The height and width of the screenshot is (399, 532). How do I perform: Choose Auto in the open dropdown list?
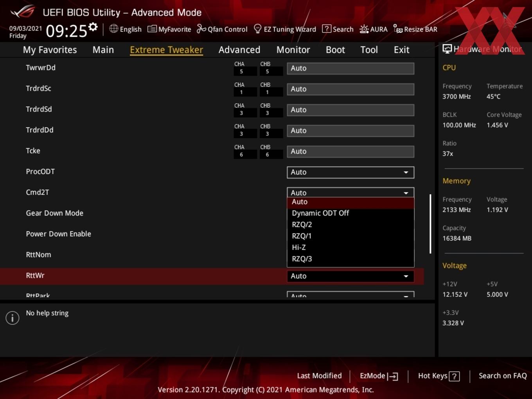(350, 202)
